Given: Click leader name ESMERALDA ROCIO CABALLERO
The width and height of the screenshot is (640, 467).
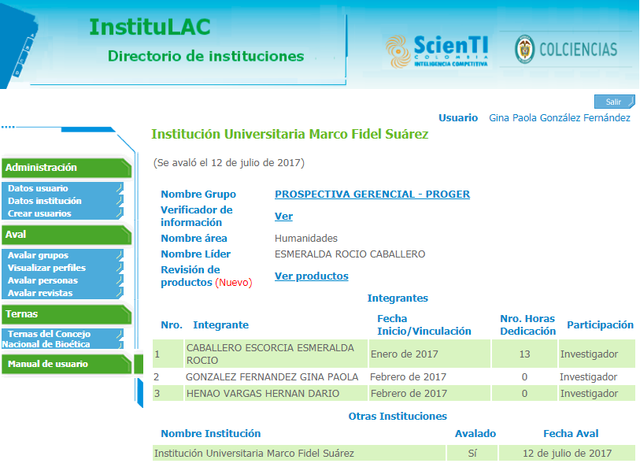Looking at the screenshot, I should tap(350, 254).
